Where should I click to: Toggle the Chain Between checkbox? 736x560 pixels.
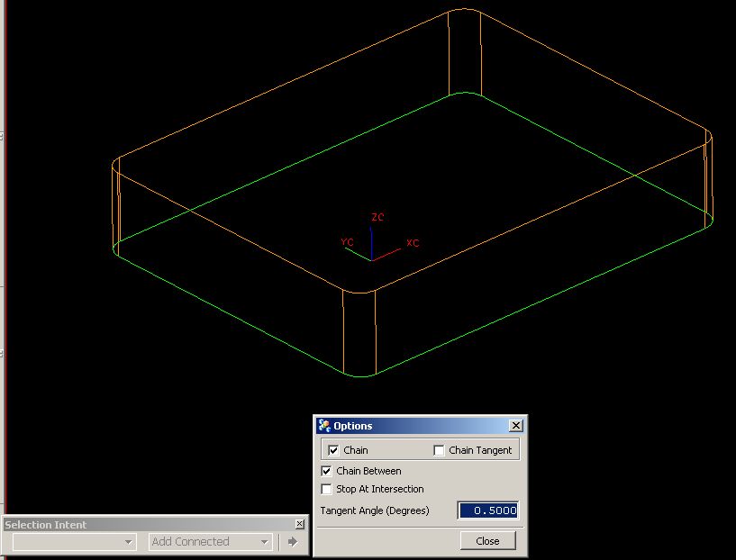[326, 471]
